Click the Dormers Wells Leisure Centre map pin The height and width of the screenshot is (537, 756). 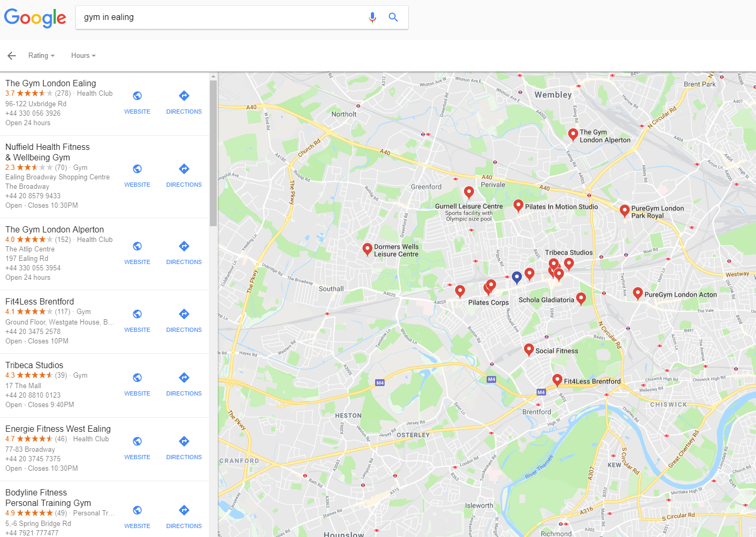pyautogui.click(x=367, y=249)
